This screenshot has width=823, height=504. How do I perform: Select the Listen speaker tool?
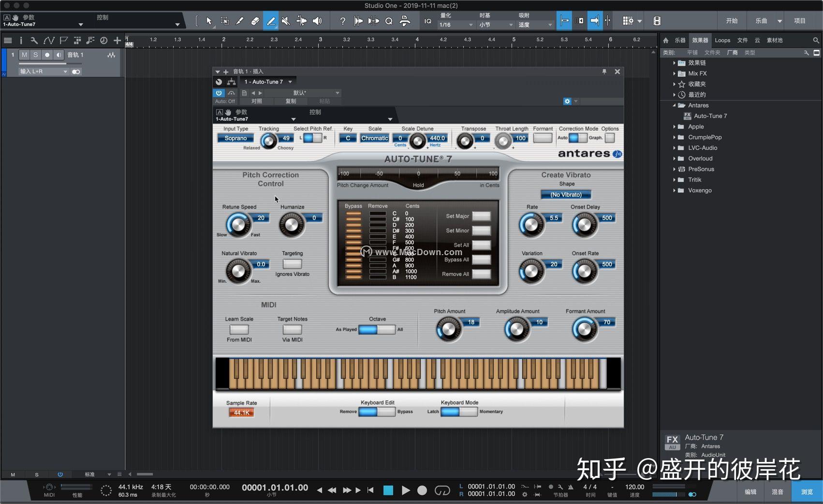pos(317,21)
